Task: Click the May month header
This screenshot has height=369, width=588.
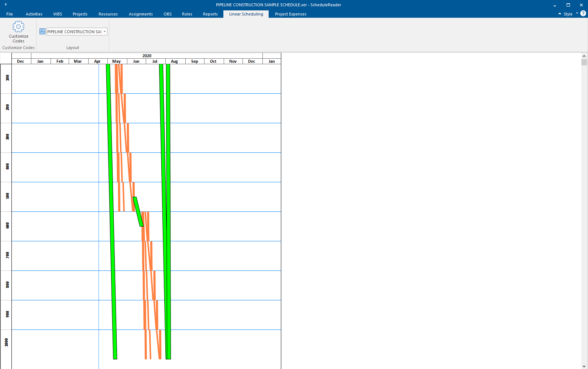Action: (117, 61)
